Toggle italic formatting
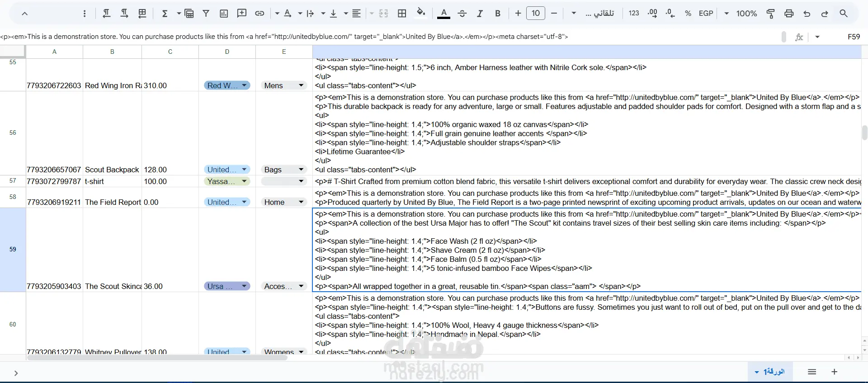Screen dimensions: 868x383 coord(480,14)
